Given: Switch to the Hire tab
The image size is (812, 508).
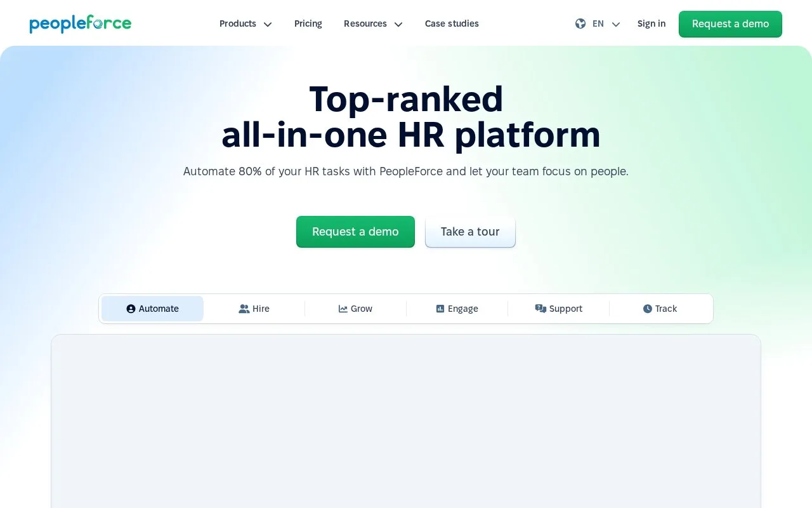Looking at the screenshot, I should [254, 309].
